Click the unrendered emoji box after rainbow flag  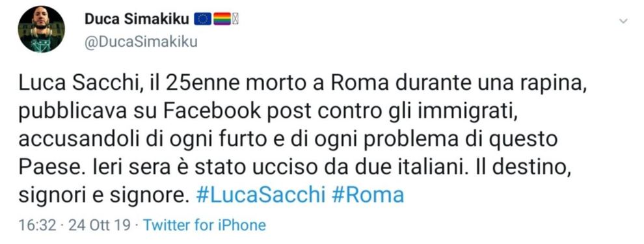[x=235, y=18]
